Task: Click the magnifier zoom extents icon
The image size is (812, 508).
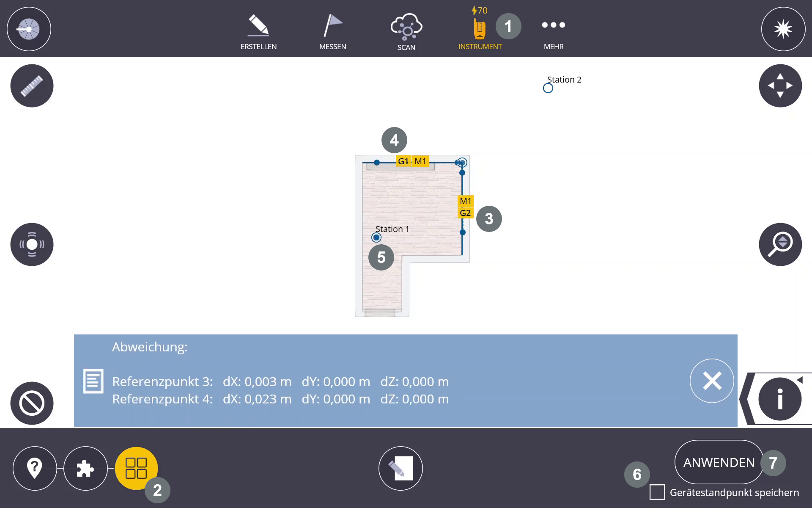Action: point(780,244)
